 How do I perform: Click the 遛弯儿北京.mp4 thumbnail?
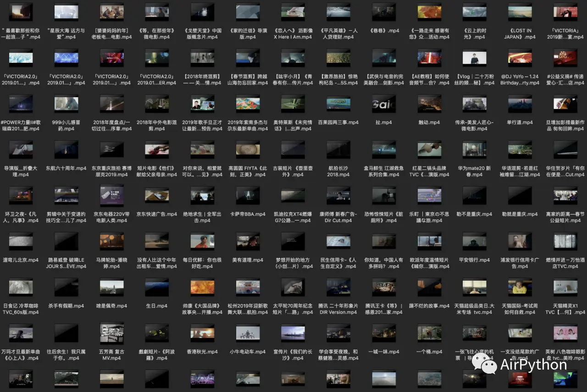21,241
